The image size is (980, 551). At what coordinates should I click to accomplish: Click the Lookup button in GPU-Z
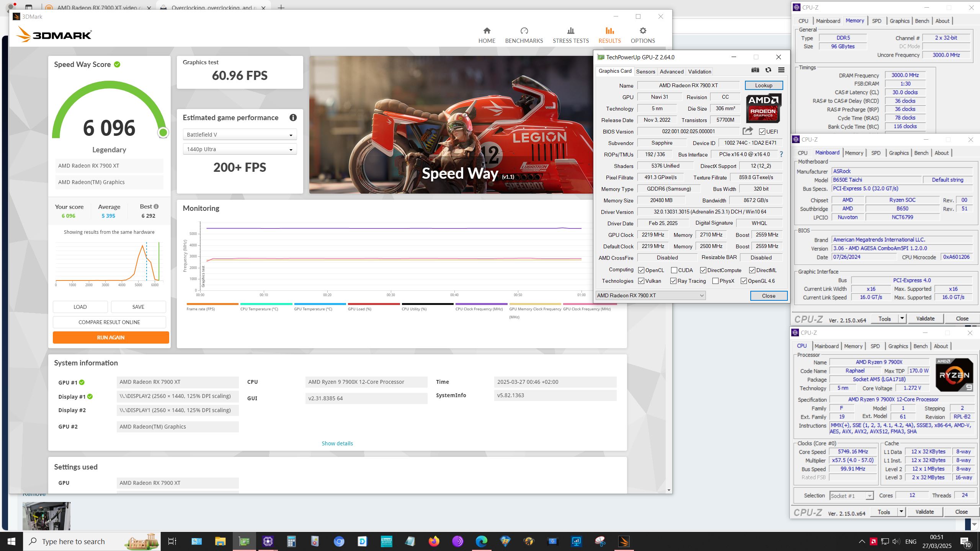763,85
